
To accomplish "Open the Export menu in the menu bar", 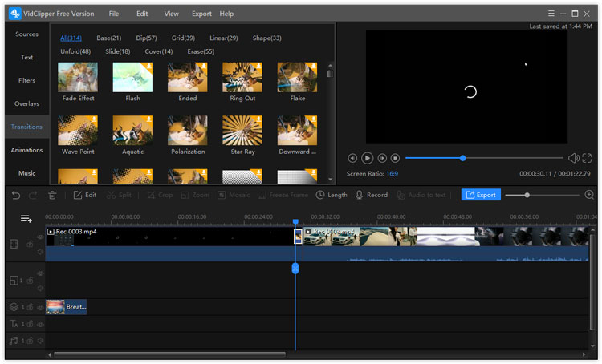I will coord(201,14).
